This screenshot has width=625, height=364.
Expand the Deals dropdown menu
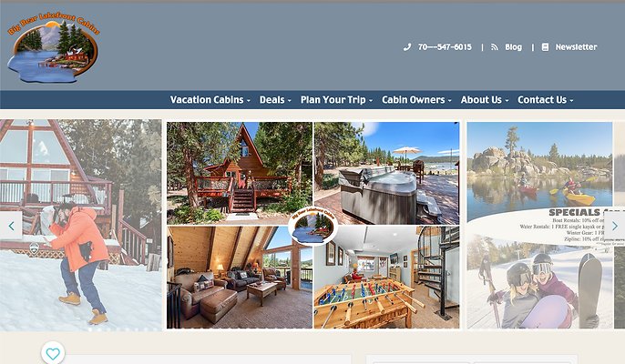tap(275, 100)
